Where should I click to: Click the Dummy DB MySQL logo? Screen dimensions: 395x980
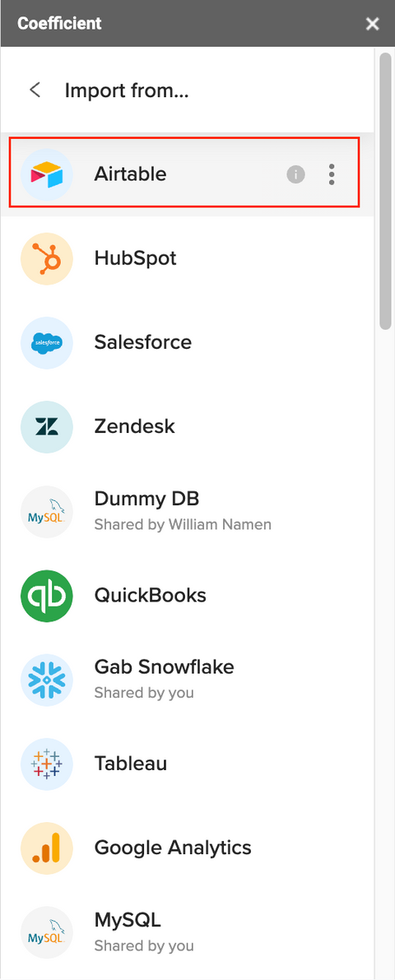[x=47, y=511]
